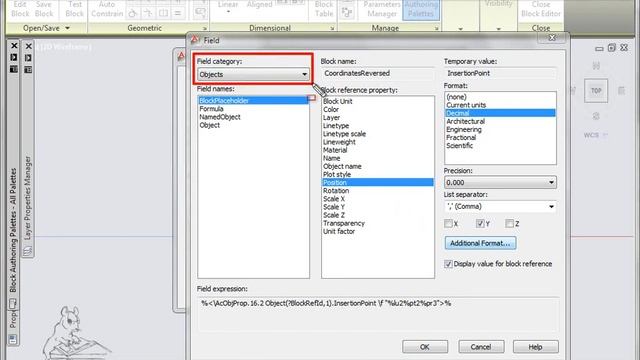640x360 pixels.
Task: Click the Field expression text box
Action: click(378, 313)
